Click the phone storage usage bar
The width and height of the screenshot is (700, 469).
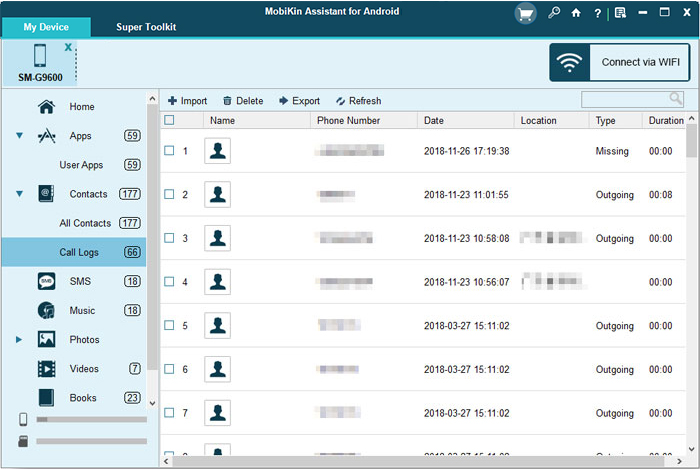[92, 419]
